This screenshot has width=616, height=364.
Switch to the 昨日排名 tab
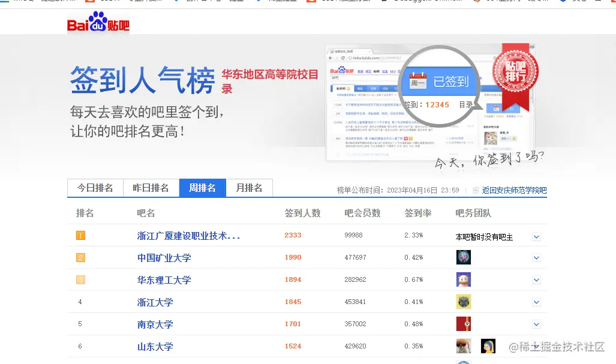(x=151, y=188)
